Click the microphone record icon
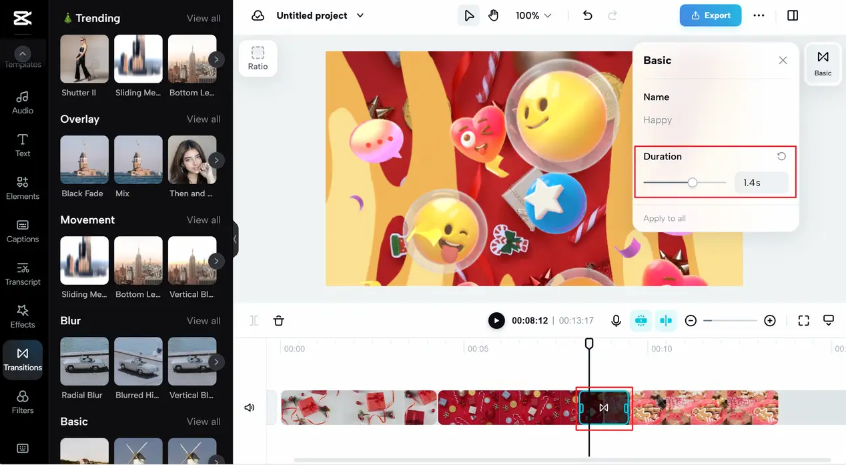The image size is (846, 465). coord(616,320)
